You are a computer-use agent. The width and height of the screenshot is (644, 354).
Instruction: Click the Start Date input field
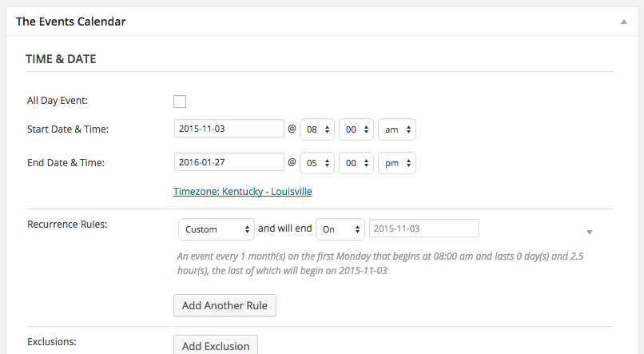tap(229, 129)
